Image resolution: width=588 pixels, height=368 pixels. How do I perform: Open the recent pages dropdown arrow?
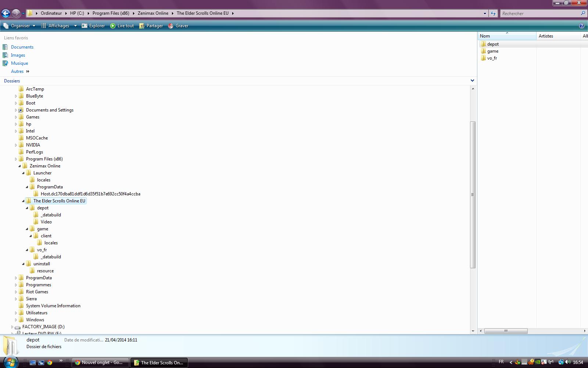(x=23, y=14)
